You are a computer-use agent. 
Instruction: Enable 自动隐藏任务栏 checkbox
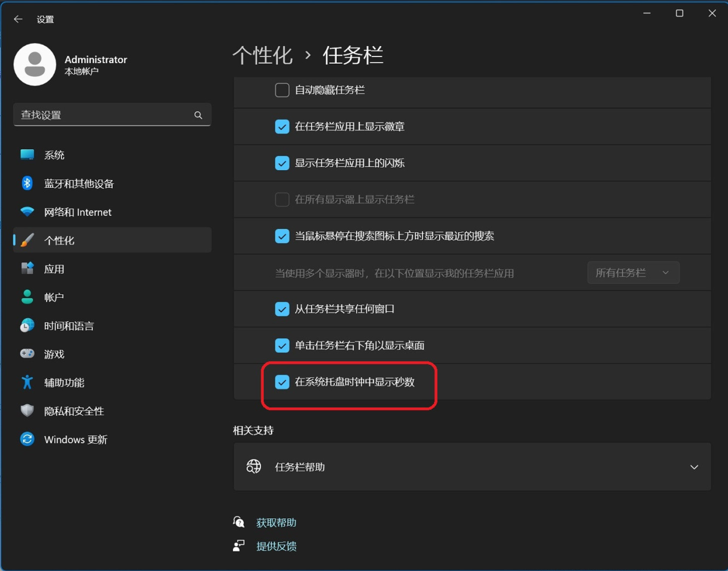[282, 90]
